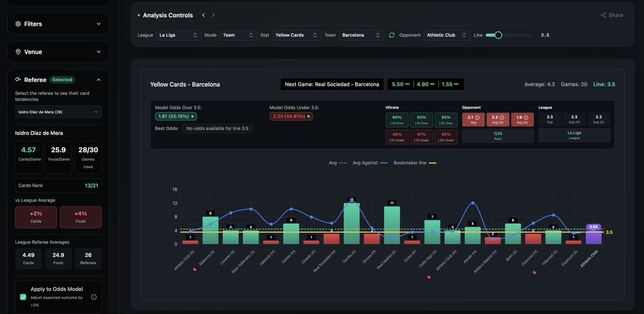644x314 pixels.
Task: Select the L20 Over 55% hitrate tile
Action: coord(446,120)
